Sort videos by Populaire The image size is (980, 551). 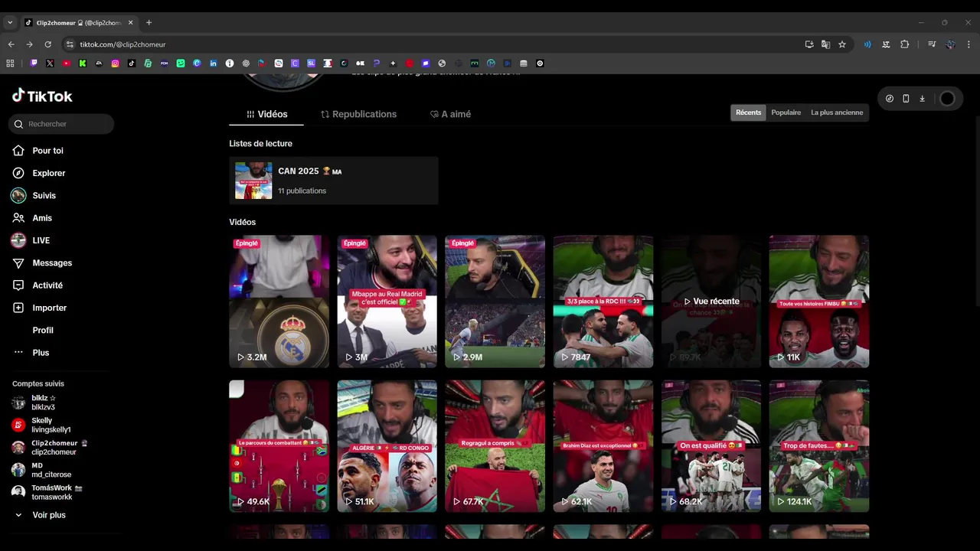[786, 112]
